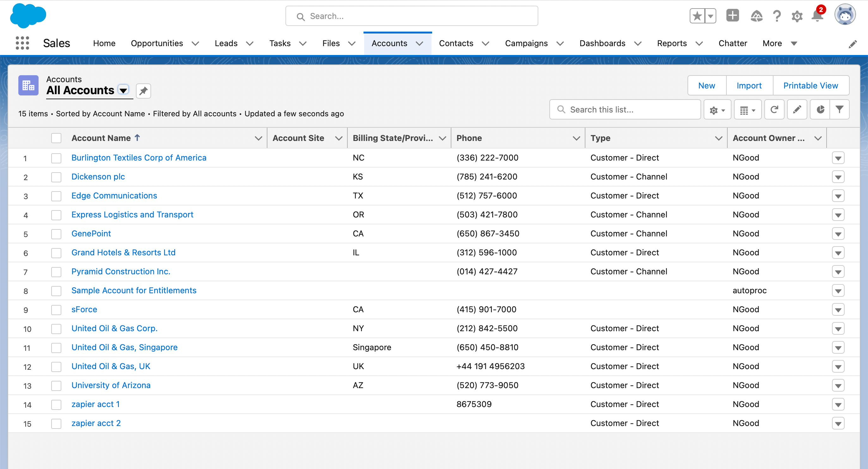This screenshot has height=469, width=868.
Task: Expand Account Owner column menu
Action: coord(818,138)
